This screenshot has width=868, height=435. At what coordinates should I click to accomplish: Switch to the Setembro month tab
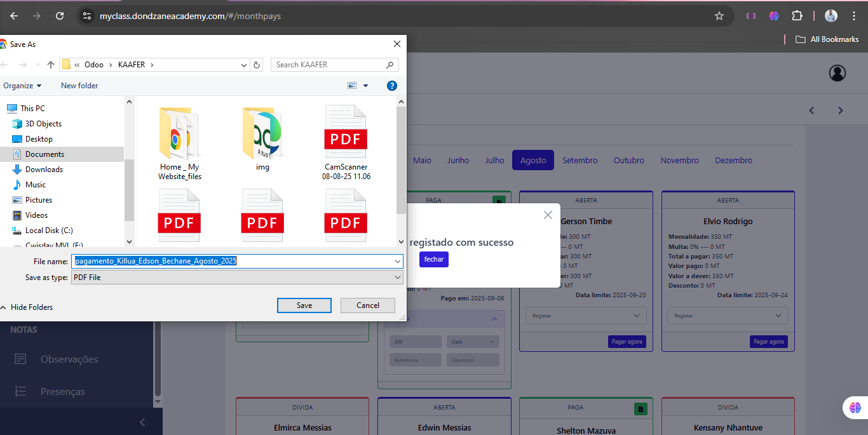pyautogui.click(x=580, y=161)
